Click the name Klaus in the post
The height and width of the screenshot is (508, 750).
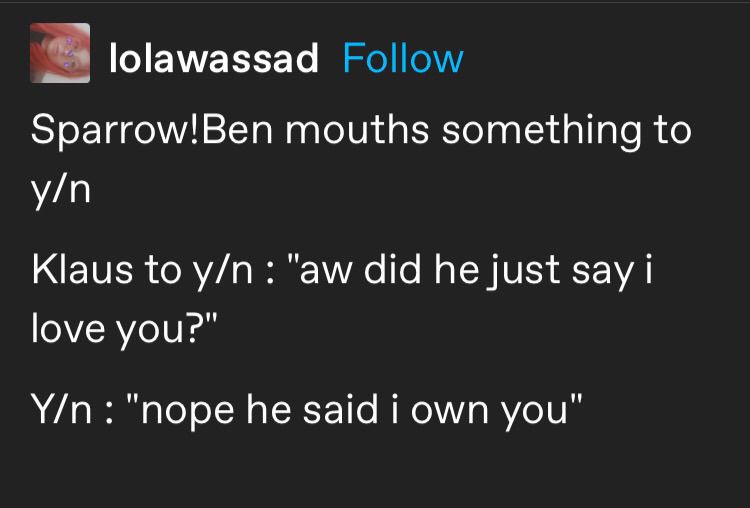[x=82, y=270]
